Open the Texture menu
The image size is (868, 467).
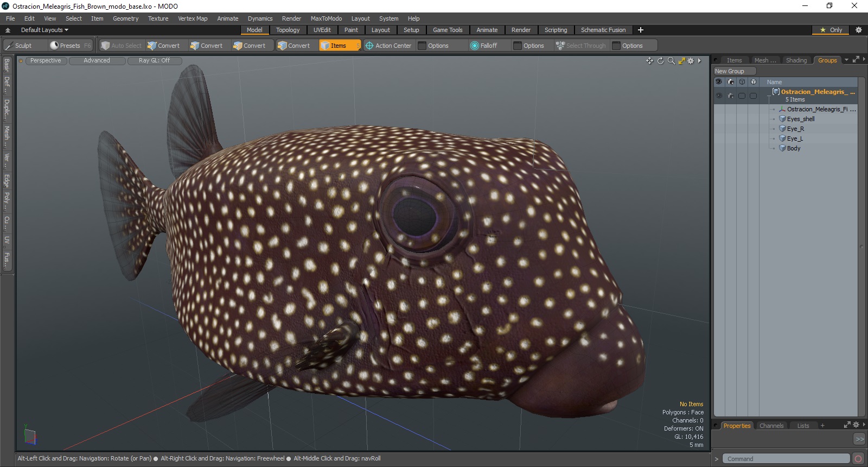[x=158, y=18]
